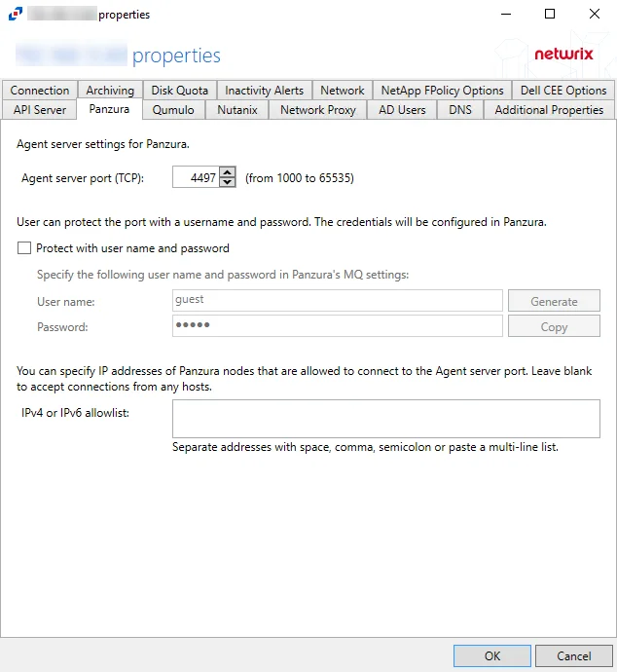Click the 'Agent server port (TCP):' label
The height and width of the screenshot is (672, 617).
[83, 178]
